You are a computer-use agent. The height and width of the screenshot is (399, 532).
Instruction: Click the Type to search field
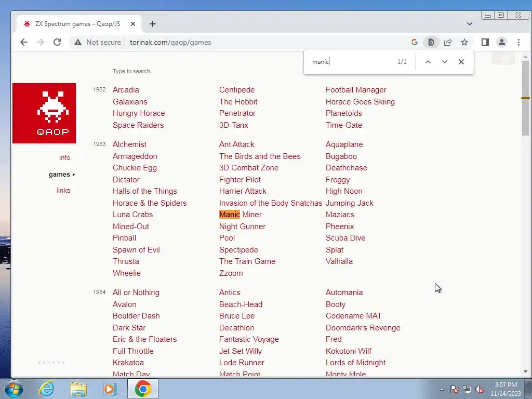coord(132,71)
